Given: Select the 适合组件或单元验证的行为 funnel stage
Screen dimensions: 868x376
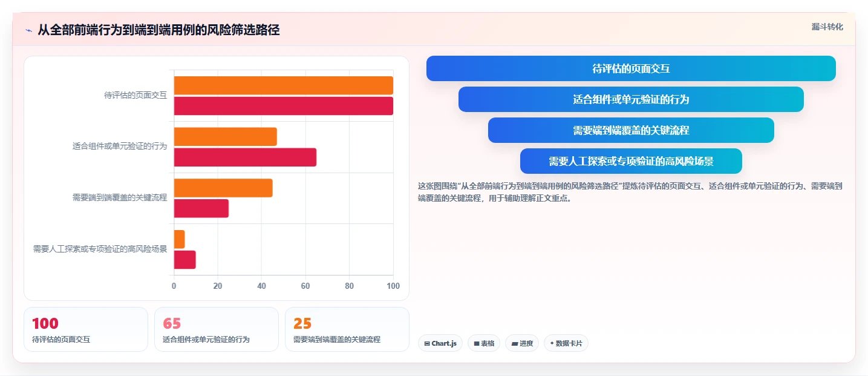Looking at the screenshot, I should (x=631, y=99).
